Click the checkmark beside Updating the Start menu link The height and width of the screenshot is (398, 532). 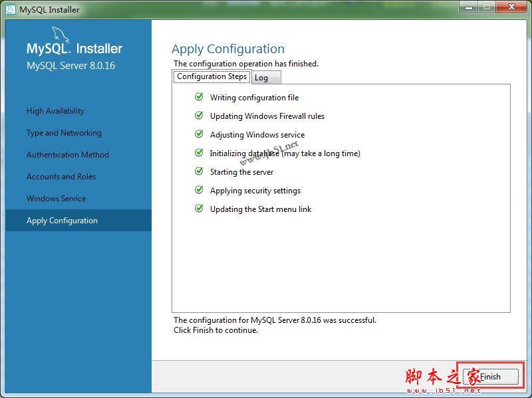coord(199,209)
